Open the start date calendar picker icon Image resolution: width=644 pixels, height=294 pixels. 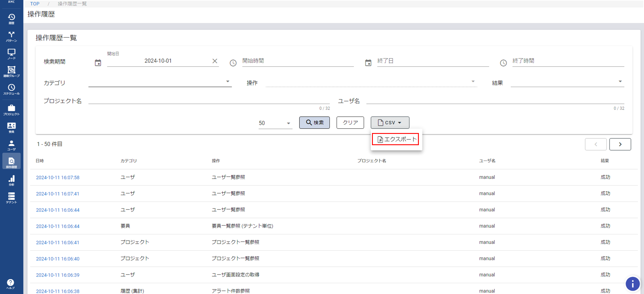[98, 63]
